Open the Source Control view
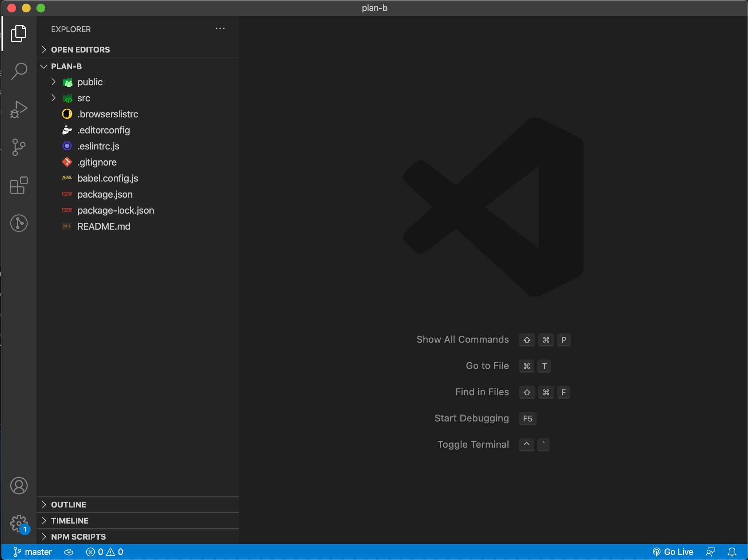The height and width of the screenshot is (560, 748). (19, 147)
